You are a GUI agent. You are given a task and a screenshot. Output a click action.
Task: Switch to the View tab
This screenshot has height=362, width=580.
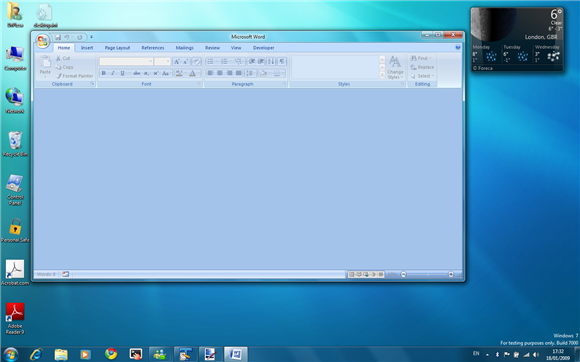tap(236, 48)
